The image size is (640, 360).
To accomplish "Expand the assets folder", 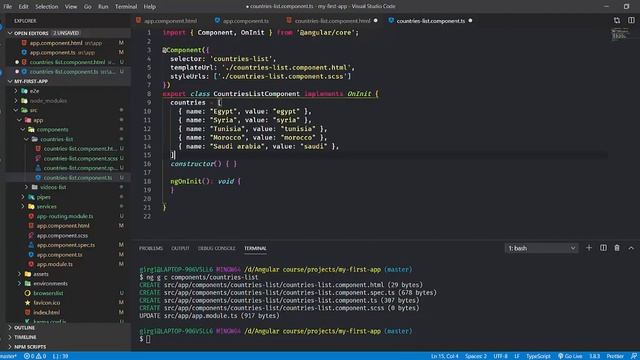I will (x=19, y=274).
